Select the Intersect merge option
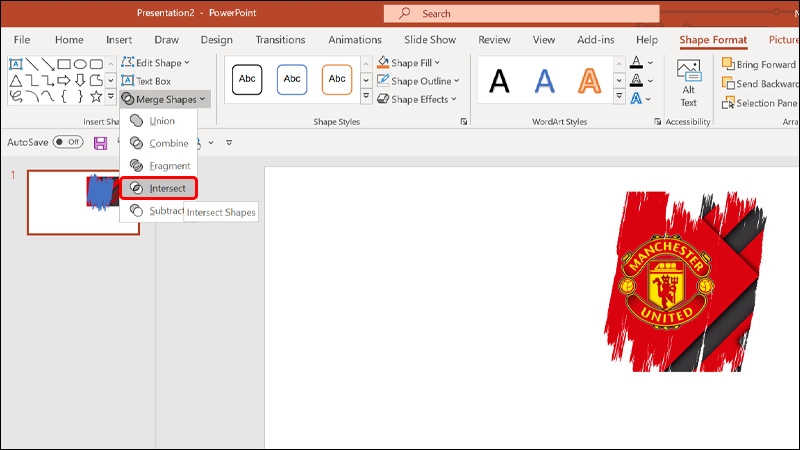 pos(159,188)
